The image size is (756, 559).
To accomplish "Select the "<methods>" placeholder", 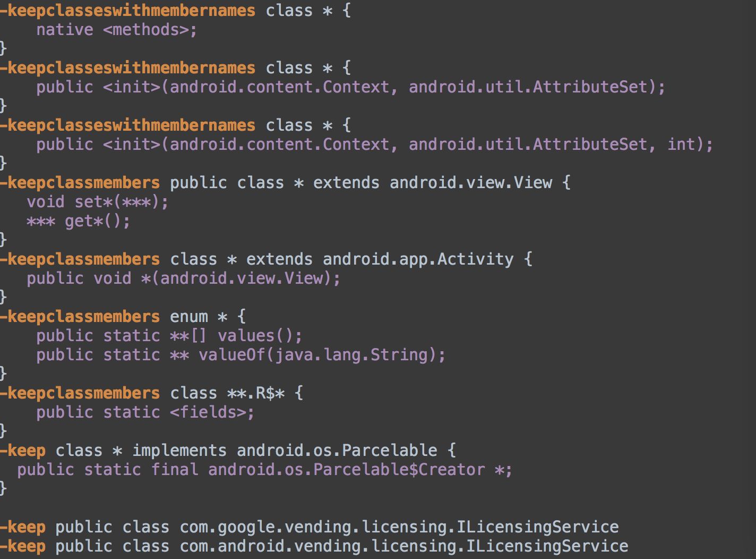I will (x=146, y=30).
